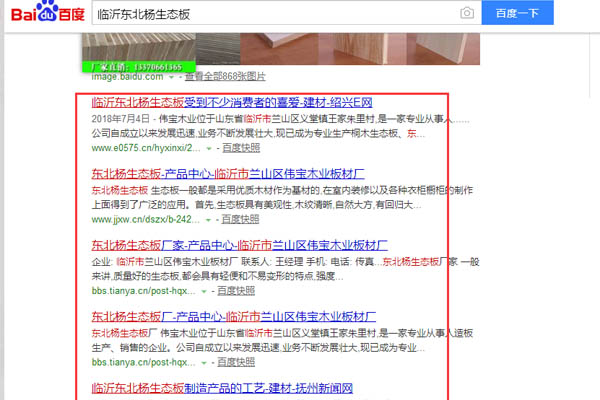Viewport: 600px width, 400px height.
Task: Open result 东北杨生态板厂-产品中心 link
Action: click(234, 317)
